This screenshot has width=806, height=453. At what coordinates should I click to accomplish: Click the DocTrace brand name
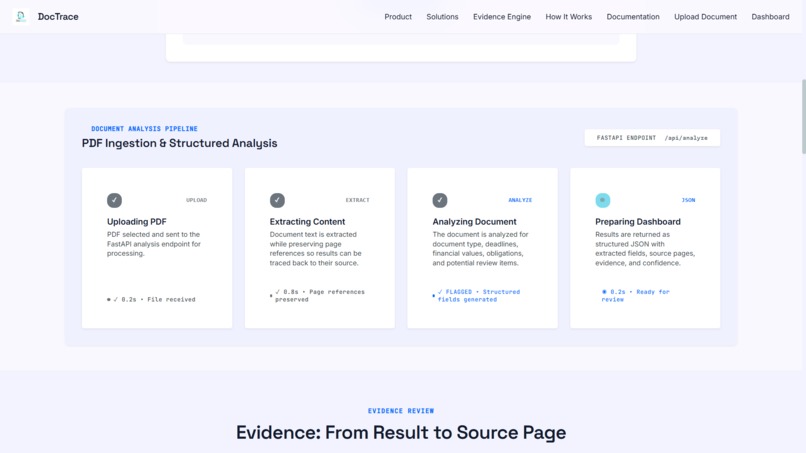point(58,16)
